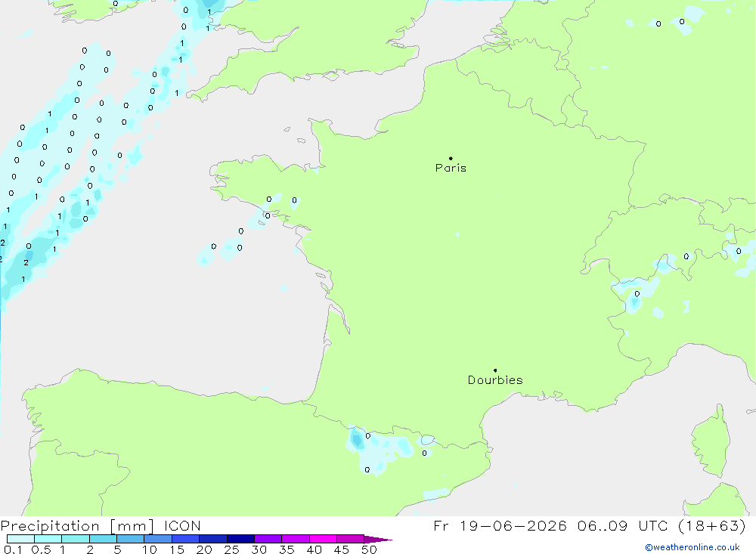Click the magenta legend swatch at 40

click(x=323, y=539)
